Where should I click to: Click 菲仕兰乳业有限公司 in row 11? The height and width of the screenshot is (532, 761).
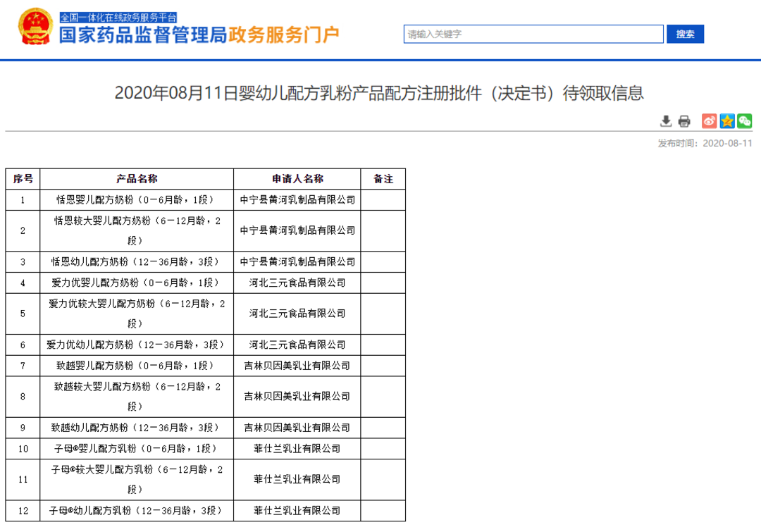coord(297,480)
